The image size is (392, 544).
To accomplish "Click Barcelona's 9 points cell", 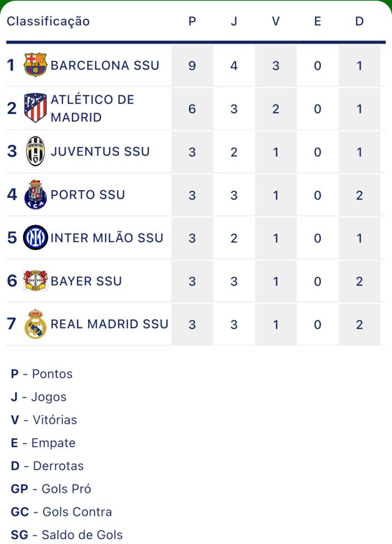I will 192,65.
